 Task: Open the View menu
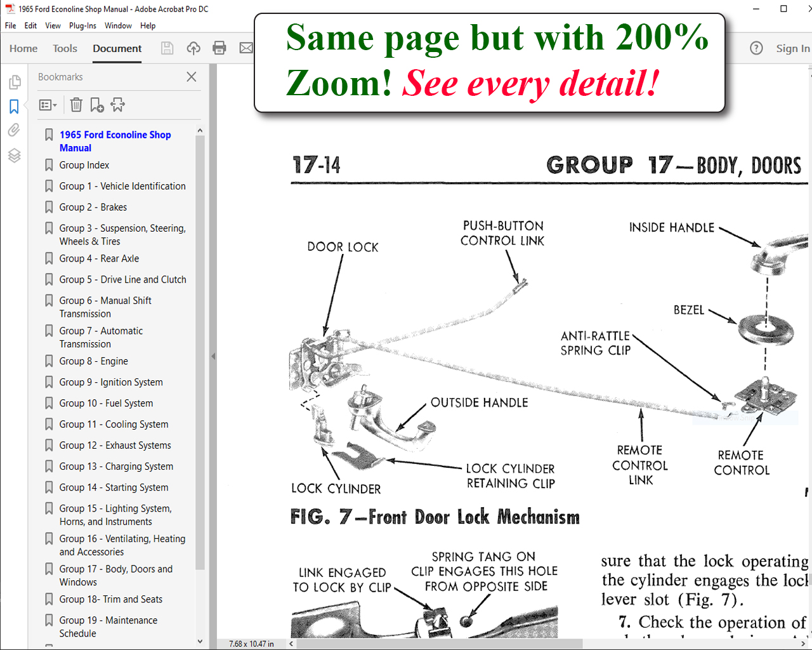[x=53, y=26]
